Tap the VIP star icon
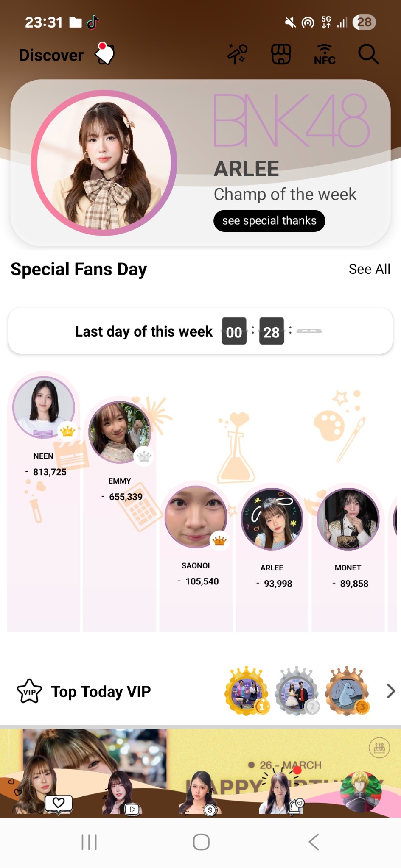This screenshot has height=868, width=401. pos(29,691)
